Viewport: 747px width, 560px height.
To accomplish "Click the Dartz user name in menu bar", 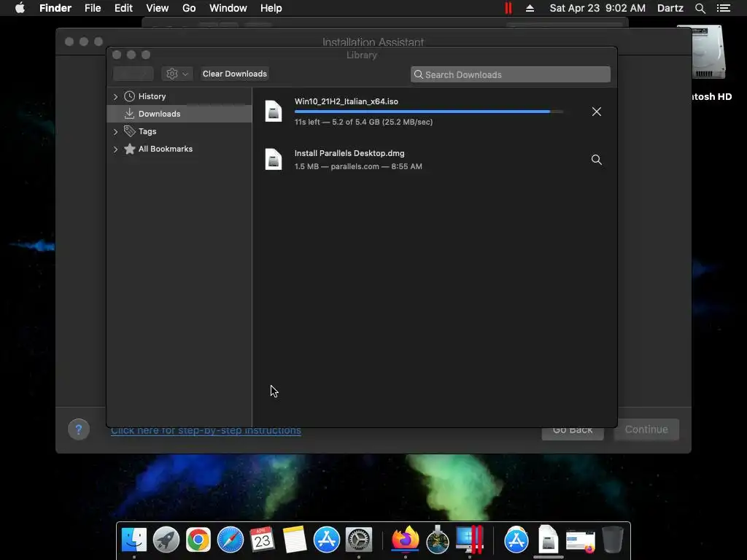I will [670, 8].
